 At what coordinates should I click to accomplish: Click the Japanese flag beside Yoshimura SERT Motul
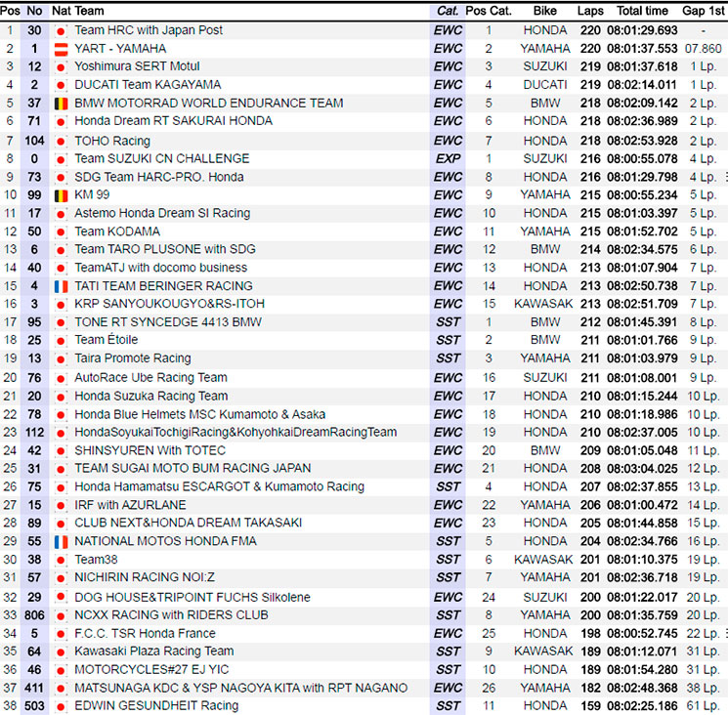(61, 67)
